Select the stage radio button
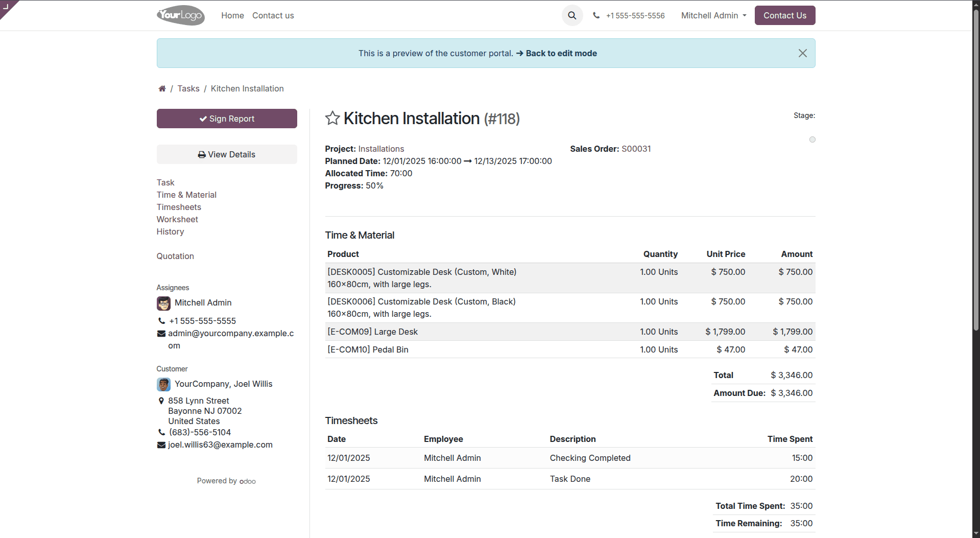Viewport: 980px width, 538px height. click(x=812, y=139)
